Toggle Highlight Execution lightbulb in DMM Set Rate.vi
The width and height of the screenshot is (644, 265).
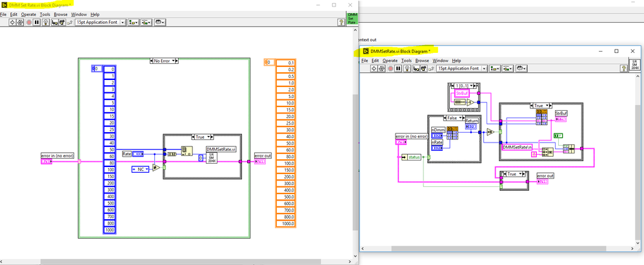45,22
